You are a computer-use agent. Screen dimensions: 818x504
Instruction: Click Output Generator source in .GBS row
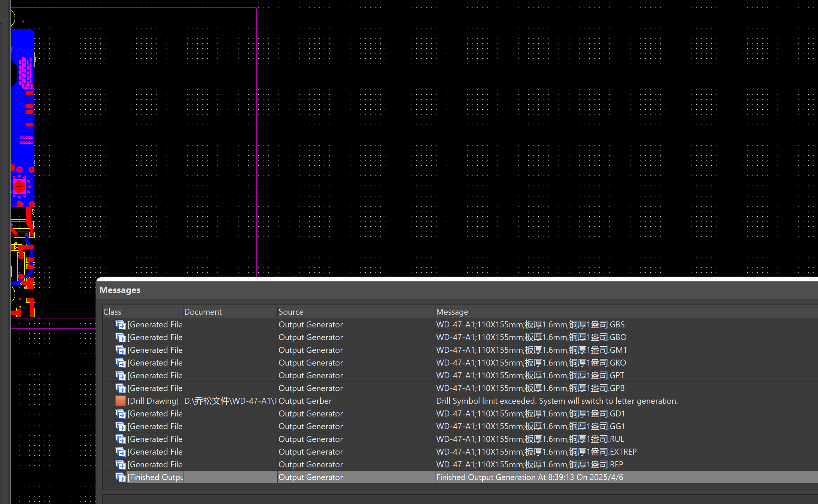(x=311, y=325)
